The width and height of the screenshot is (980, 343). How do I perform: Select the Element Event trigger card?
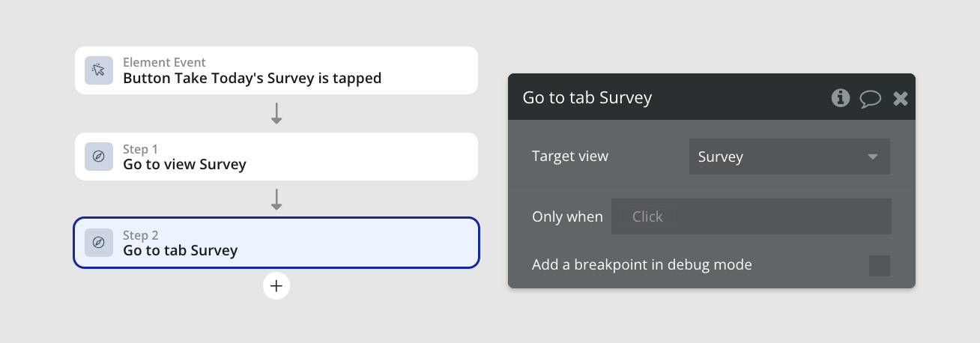click(x=276, y=70)
